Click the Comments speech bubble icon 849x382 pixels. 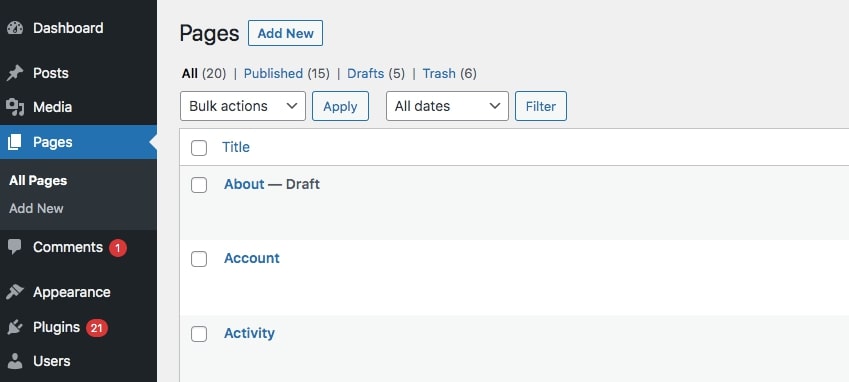[x=15, y=247]
